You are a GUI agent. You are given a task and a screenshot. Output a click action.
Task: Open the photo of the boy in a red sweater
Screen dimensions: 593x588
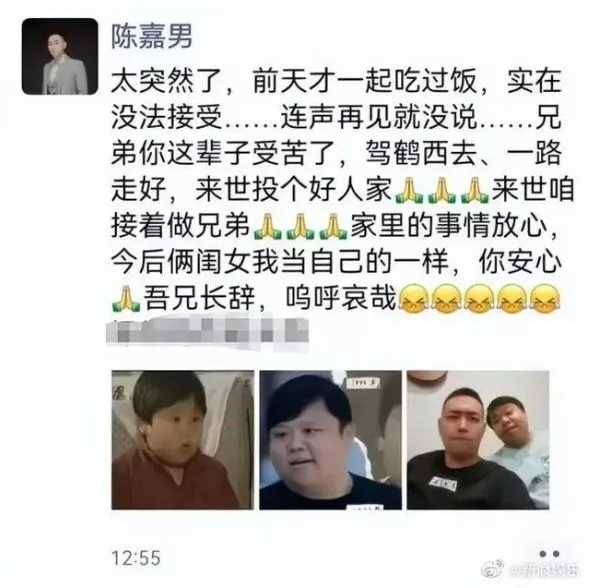[x=183, y=440]
